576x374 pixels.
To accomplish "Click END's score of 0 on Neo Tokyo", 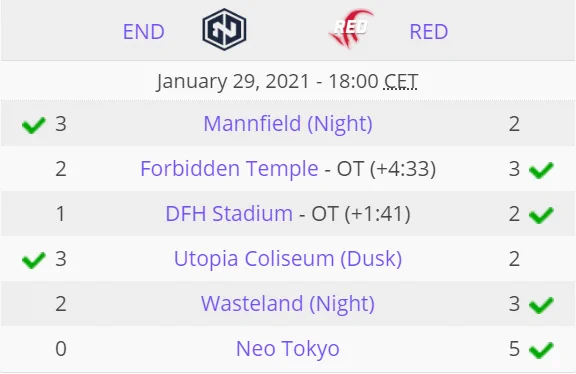I will (61, 349).
